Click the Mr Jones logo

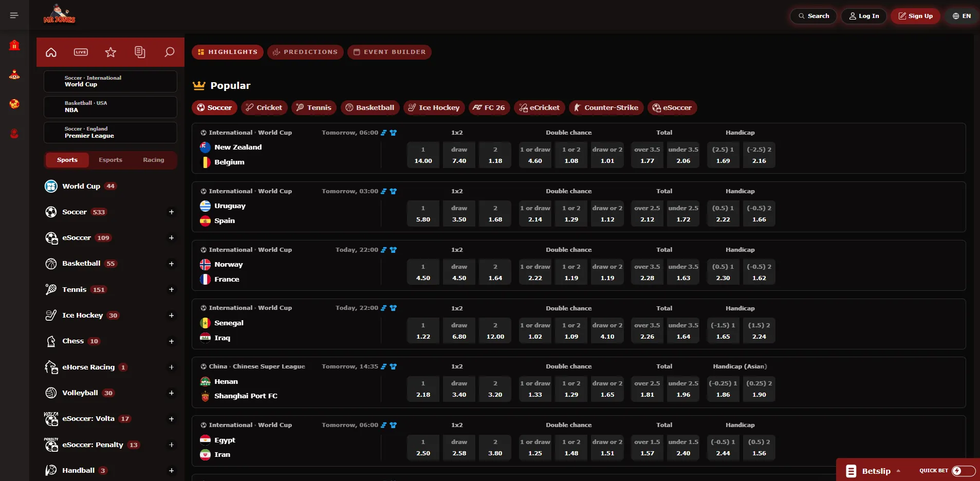click(60, 14)
